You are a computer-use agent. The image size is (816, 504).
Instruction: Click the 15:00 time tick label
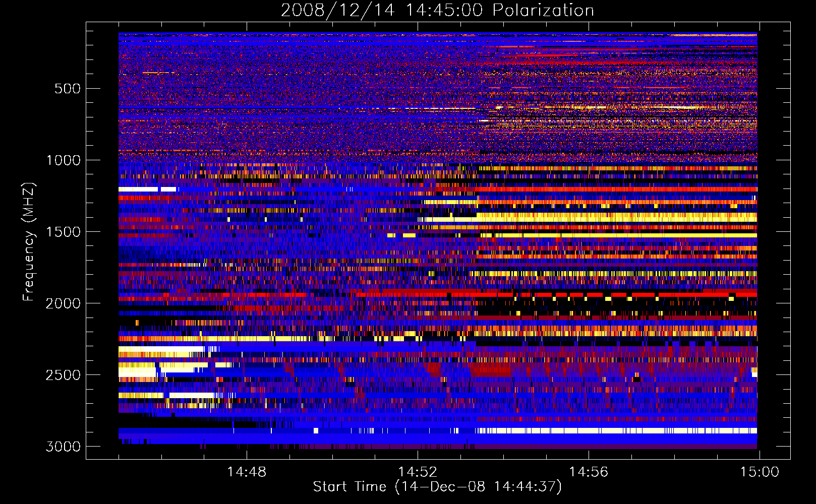pyautogui.click(x=760, y=472)
